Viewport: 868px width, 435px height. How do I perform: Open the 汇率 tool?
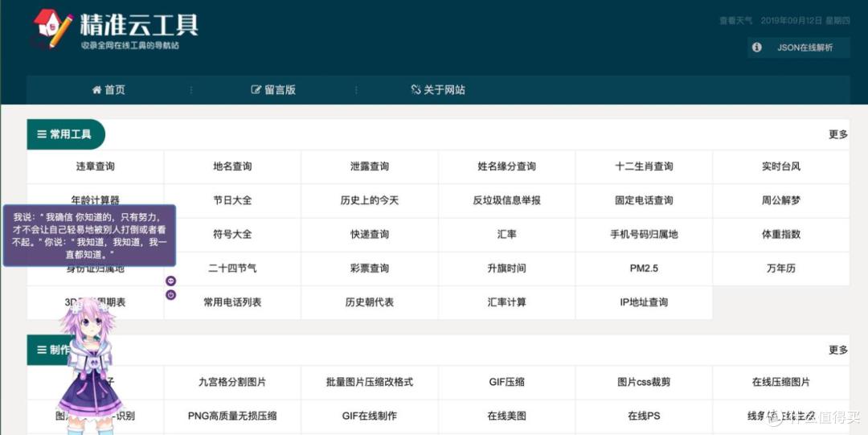[506, 235]
